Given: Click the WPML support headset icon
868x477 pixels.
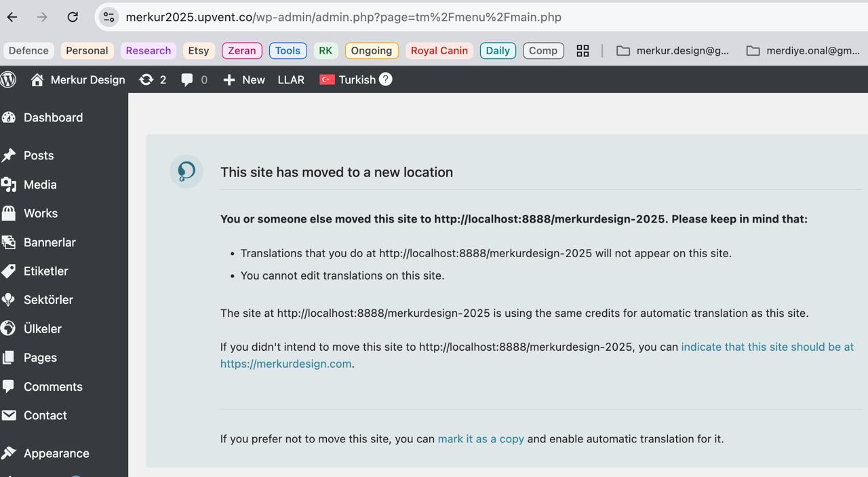Looking at the screenshot, I should point(186,171).
